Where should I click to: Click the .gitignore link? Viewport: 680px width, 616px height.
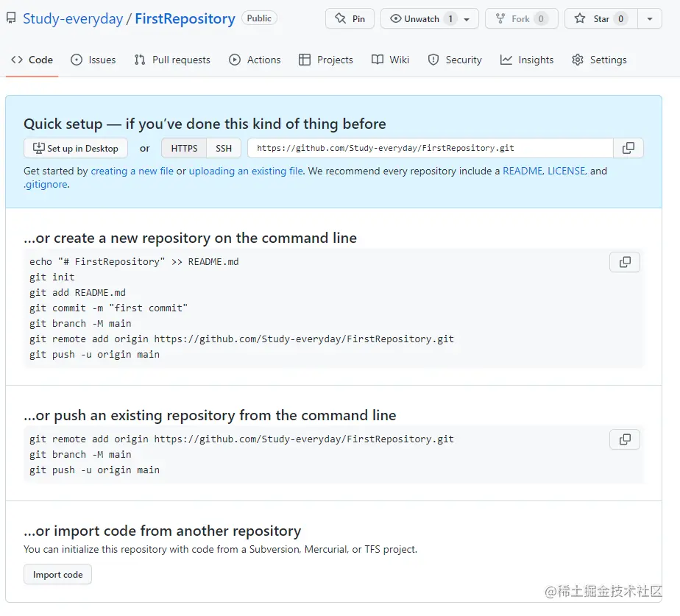pyautogui.click(x=45, y=184)
